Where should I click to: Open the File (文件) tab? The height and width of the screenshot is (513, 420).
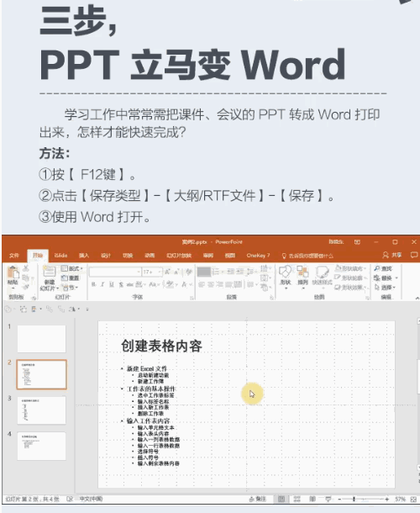[x=13, y=255]
